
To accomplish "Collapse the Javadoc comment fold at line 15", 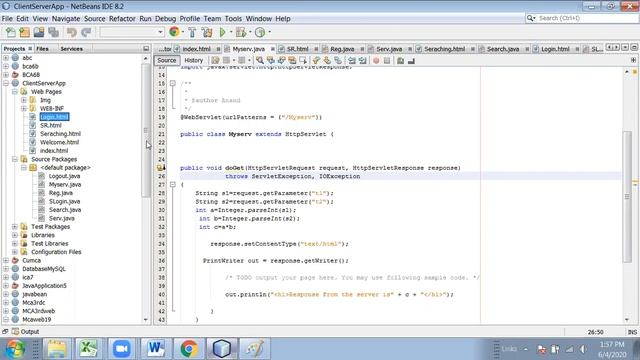I will coord(173,83).
